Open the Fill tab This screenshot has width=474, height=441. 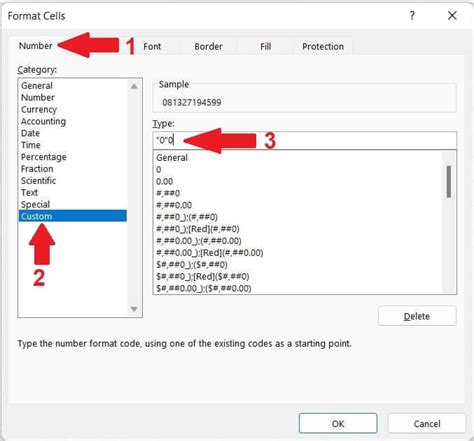point(265,46)
